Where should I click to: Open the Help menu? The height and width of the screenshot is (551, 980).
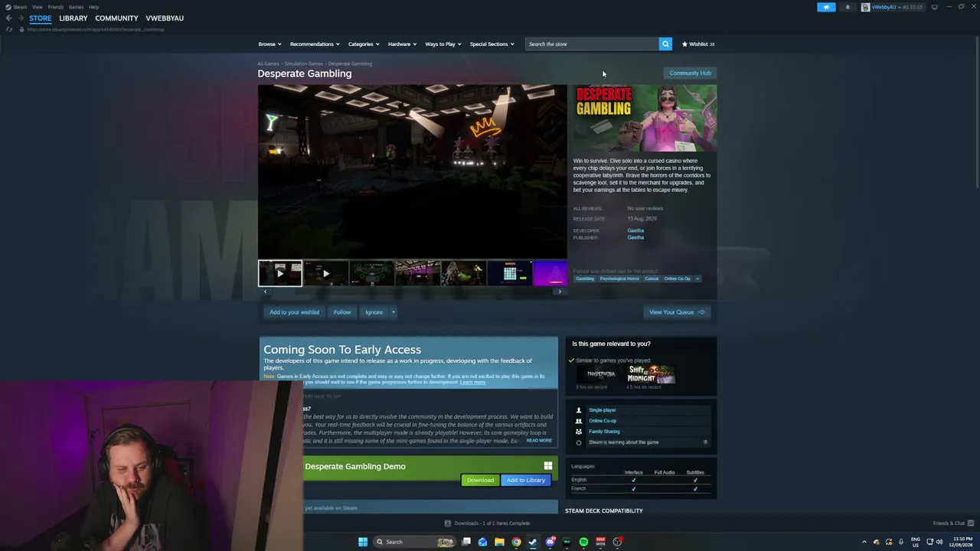[93, 7]
